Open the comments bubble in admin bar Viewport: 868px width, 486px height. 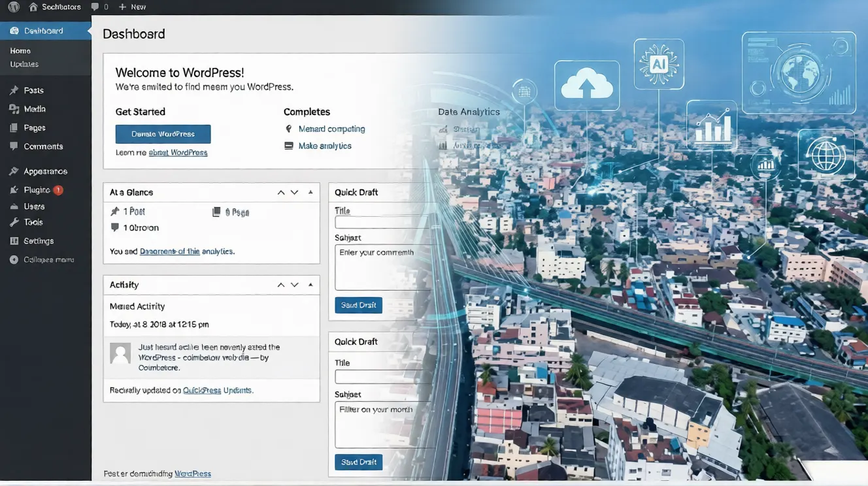(95, 7)
